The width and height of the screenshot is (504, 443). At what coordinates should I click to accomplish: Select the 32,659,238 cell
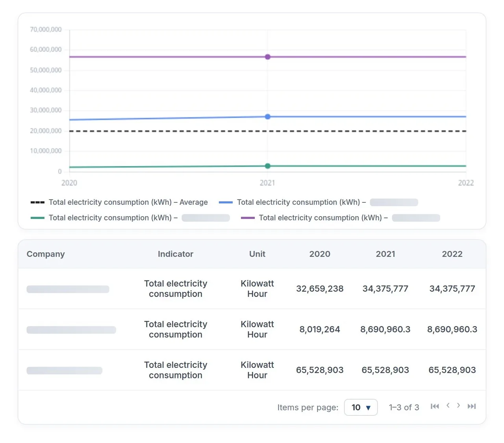click(x=320, y=289)
